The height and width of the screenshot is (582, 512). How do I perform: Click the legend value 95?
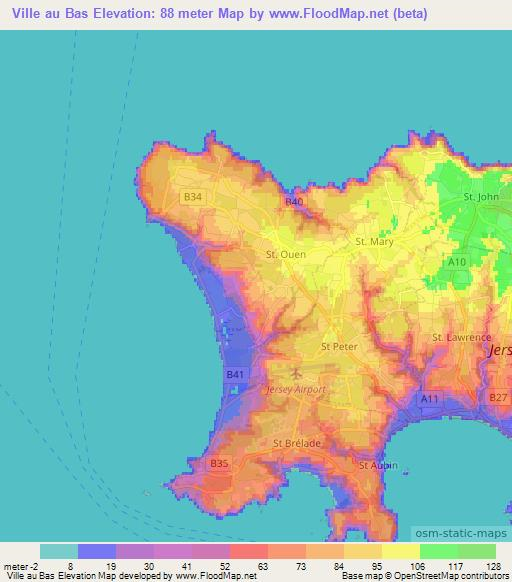coord(377,566)
